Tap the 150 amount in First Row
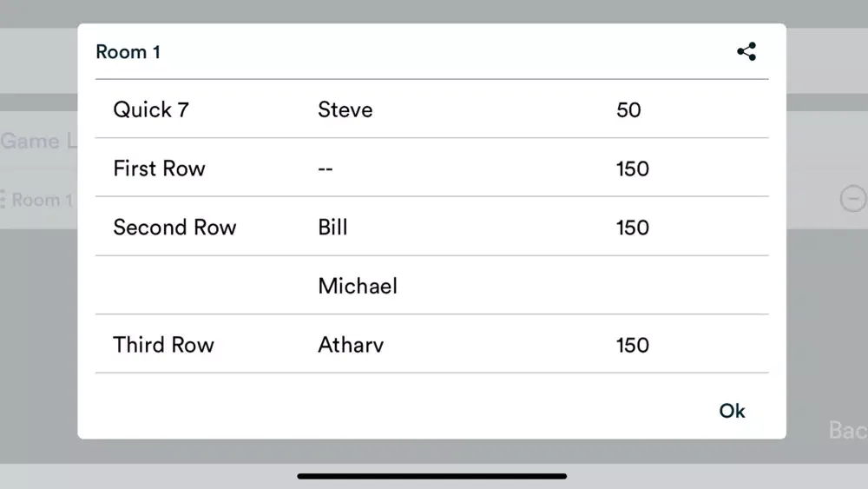868x489 pixels. [632, 169]
